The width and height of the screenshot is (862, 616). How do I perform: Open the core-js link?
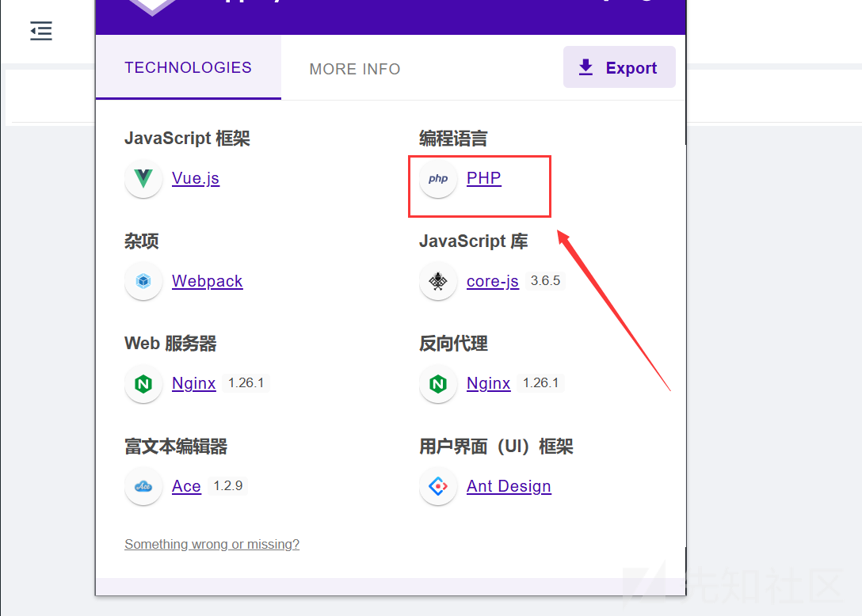coord(493,281)
